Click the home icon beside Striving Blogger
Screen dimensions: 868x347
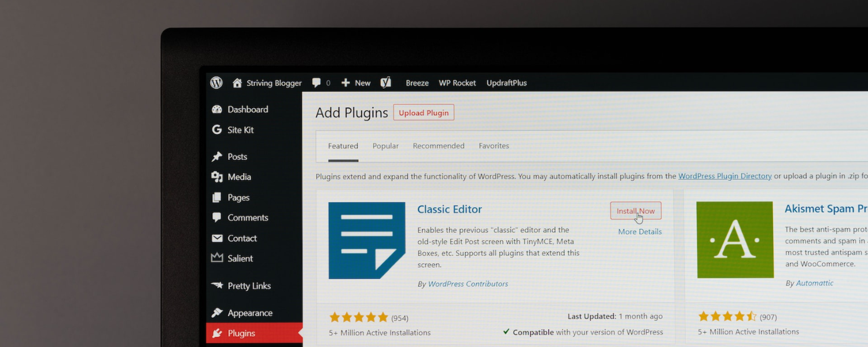[237, 83]
